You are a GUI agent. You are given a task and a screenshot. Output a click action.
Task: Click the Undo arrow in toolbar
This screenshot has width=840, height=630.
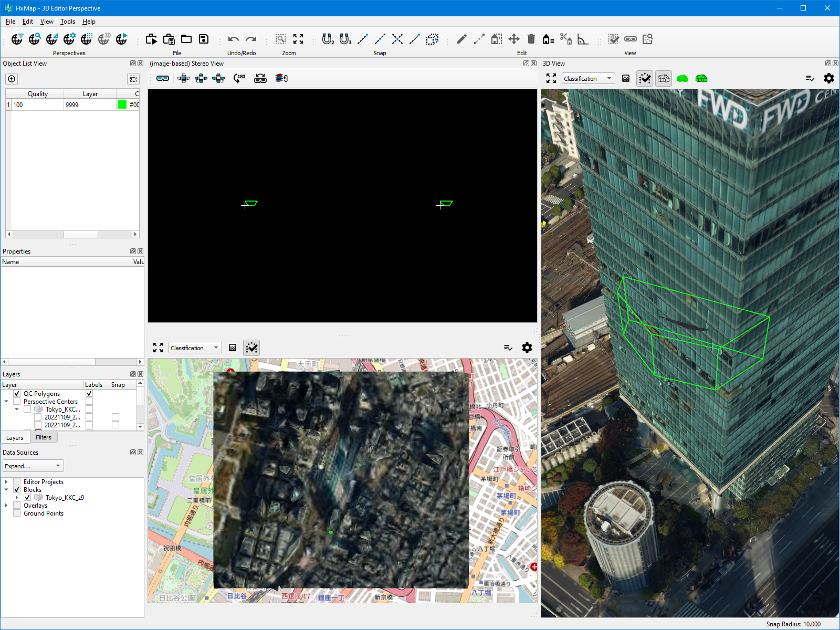[x=234, y=39]
